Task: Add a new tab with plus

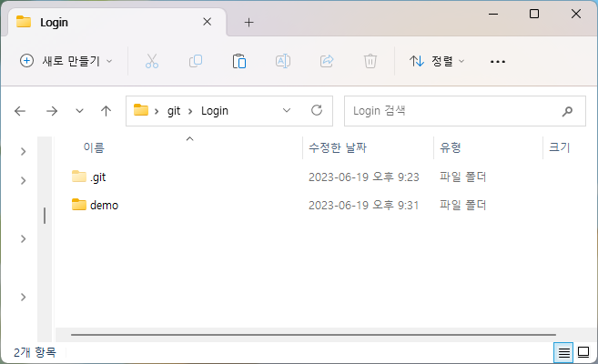Action: click(x=248, y=23)
